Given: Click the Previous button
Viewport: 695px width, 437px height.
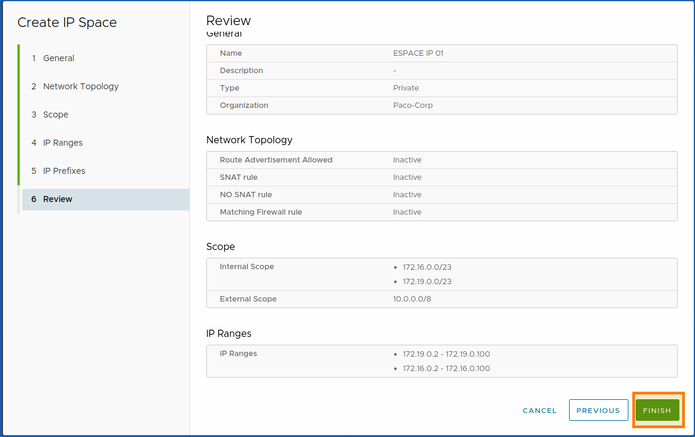Looking at the screenshot, I should click(598, 410).
